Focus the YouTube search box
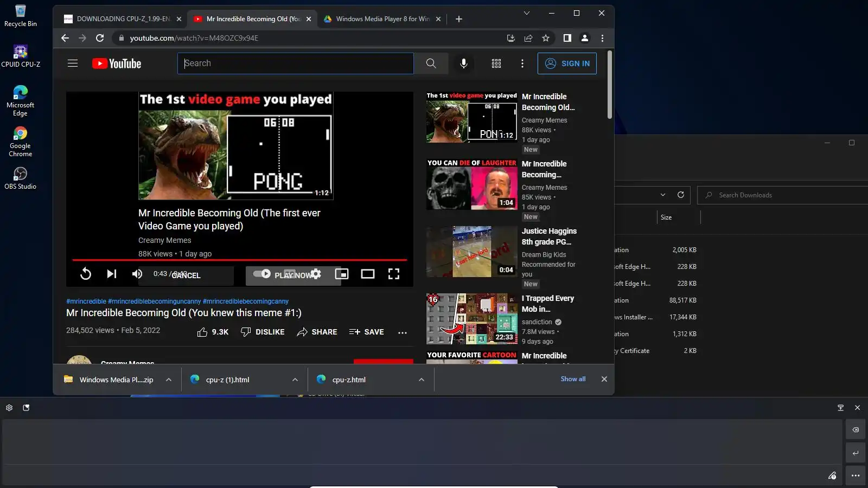Image resolution: width=868 pixels, height=488 pixels. pos(296,63)
